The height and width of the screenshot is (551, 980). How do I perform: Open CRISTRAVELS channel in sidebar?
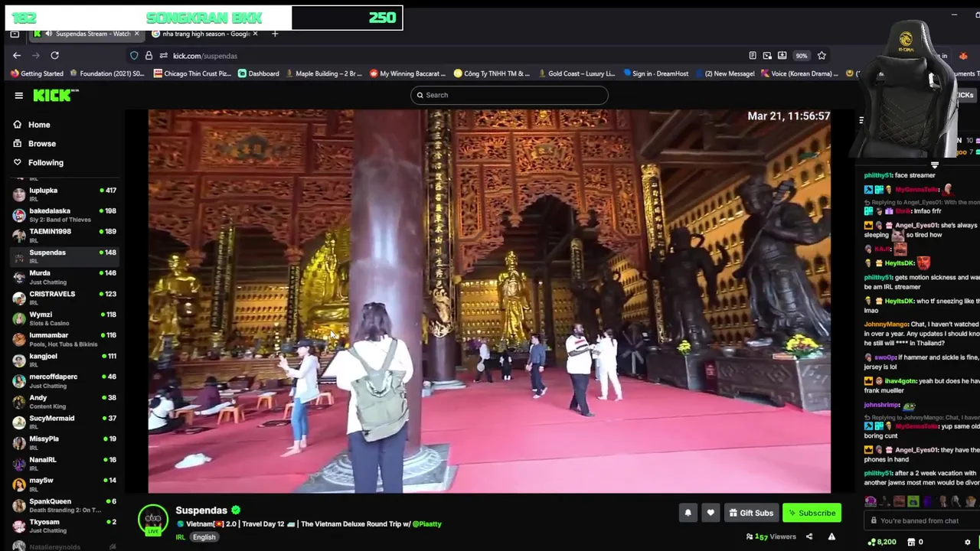tap(64, 297)
